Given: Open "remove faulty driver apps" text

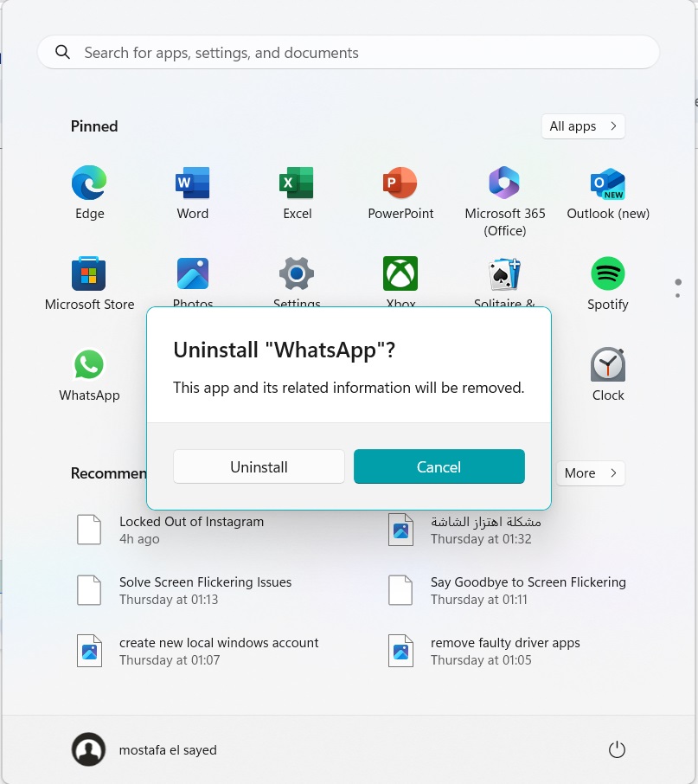Looking at the screenshot, I should [x=505, y=642].
